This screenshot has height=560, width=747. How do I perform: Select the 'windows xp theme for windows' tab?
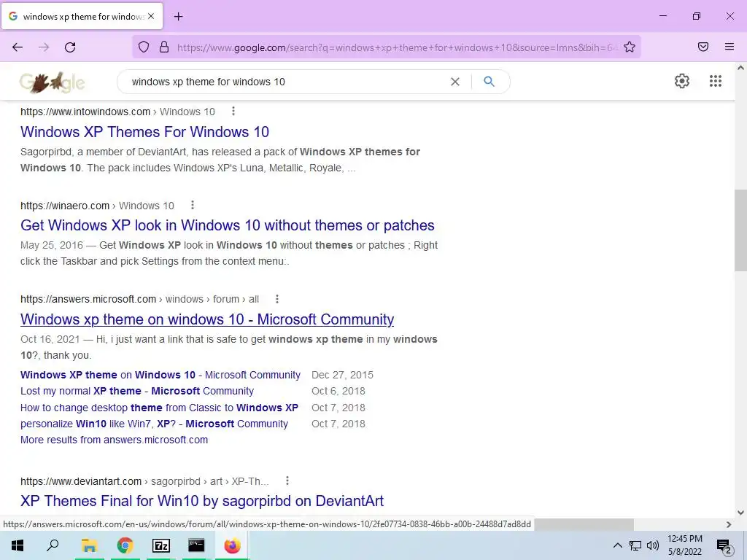82,17
